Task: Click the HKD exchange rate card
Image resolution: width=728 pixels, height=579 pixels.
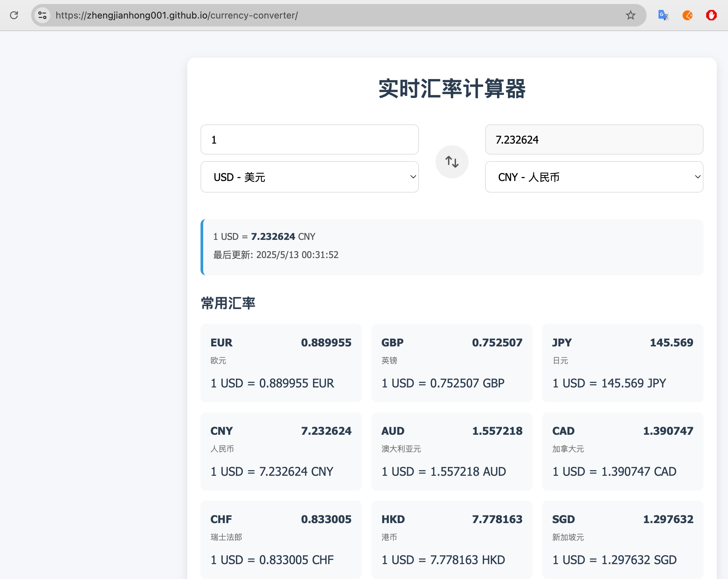Action: (x=452, y=540)
